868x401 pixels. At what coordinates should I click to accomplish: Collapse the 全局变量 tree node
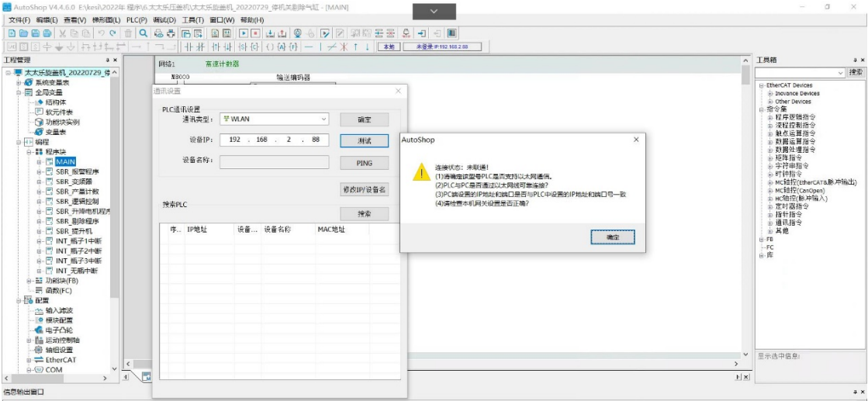[19, 92]
